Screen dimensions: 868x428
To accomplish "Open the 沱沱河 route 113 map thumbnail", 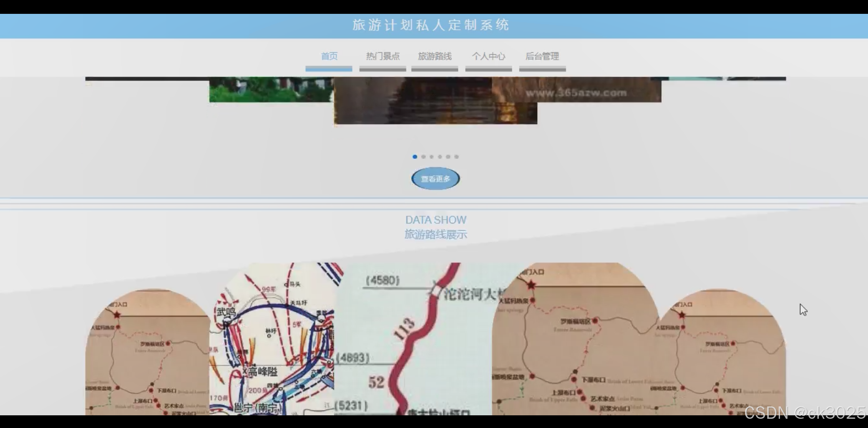I will pos(413,338).
